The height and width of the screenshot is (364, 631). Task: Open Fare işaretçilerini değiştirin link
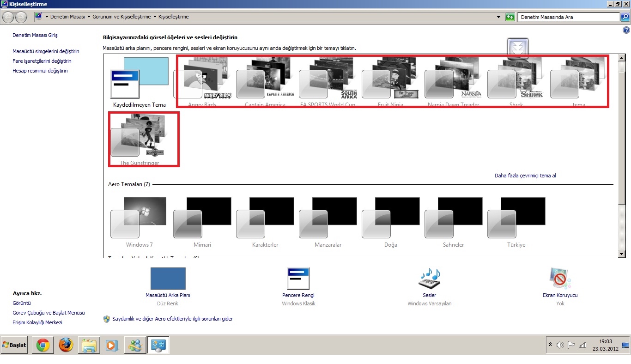(x=42, y=61)
